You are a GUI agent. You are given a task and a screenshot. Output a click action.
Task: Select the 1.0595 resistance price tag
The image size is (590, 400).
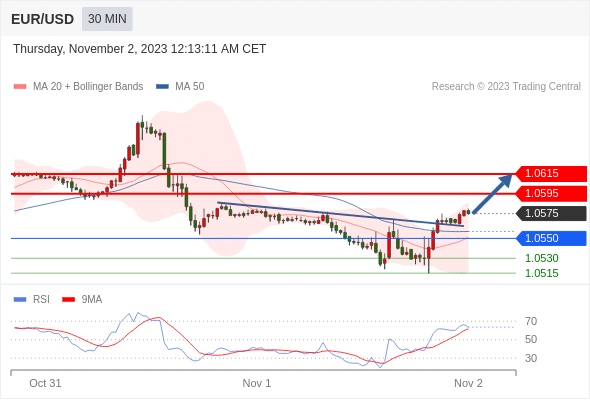pos(551,193)
